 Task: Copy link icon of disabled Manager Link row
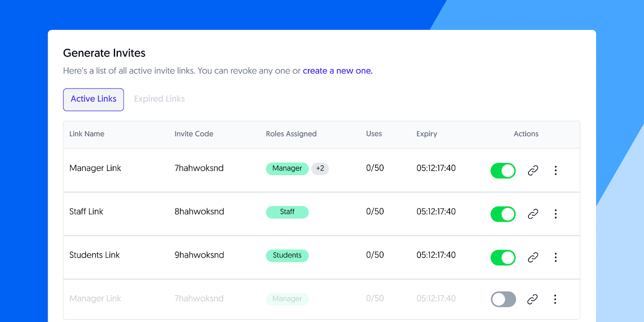[533, 299]
